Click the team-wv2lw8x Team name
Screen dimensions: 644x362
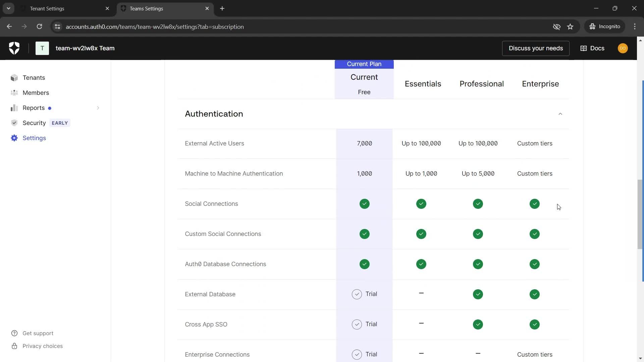(85, 48)
